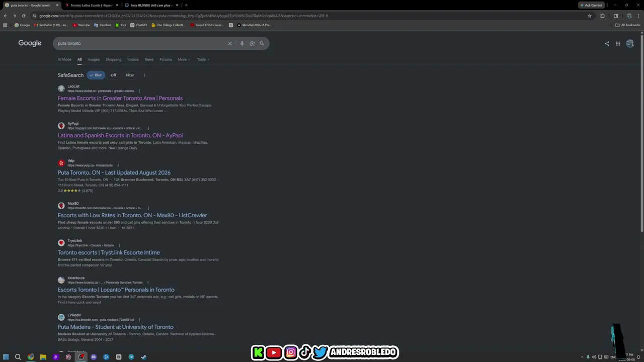This screenshot has height=362, width=644.
Task: Open the Translate bookmark
Action: coord(103,25)
